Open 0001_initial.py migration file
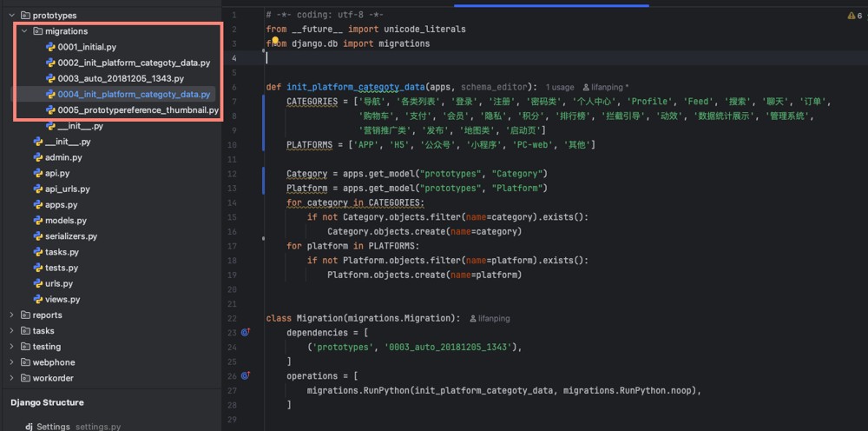The height and width of the screenshot is (431, 868). [87, 47]
